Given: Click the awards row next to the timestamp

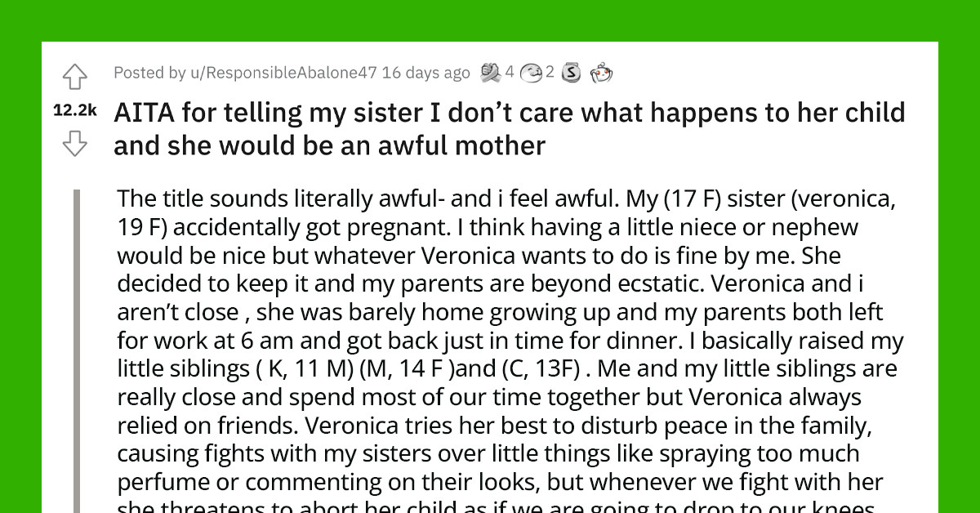Looking at the screenshot, I should pyautogui.click(x=546, y=72).
